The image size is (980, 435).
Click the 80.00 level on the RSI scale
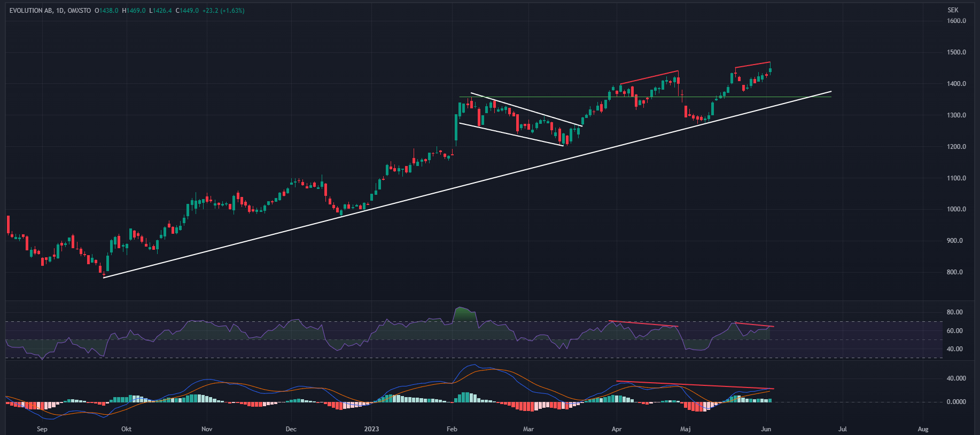tap(954, 312)
